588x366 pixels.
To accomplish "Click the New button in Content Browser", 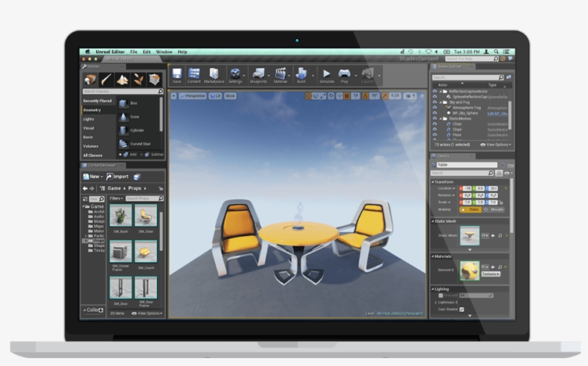I will coord(93,177).
